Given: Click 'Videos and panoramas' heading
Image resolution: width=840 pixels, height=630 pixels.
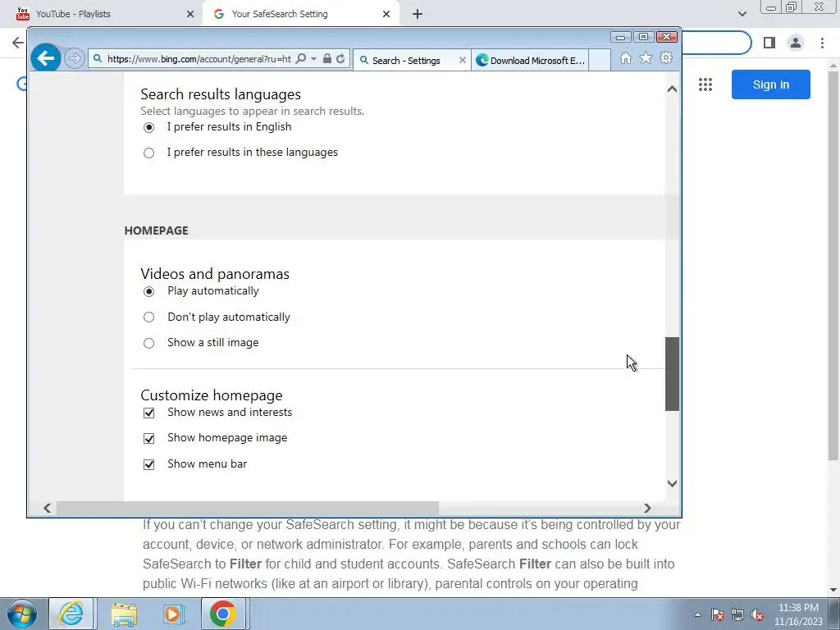Looking at the screenshot, I should 215,274.
